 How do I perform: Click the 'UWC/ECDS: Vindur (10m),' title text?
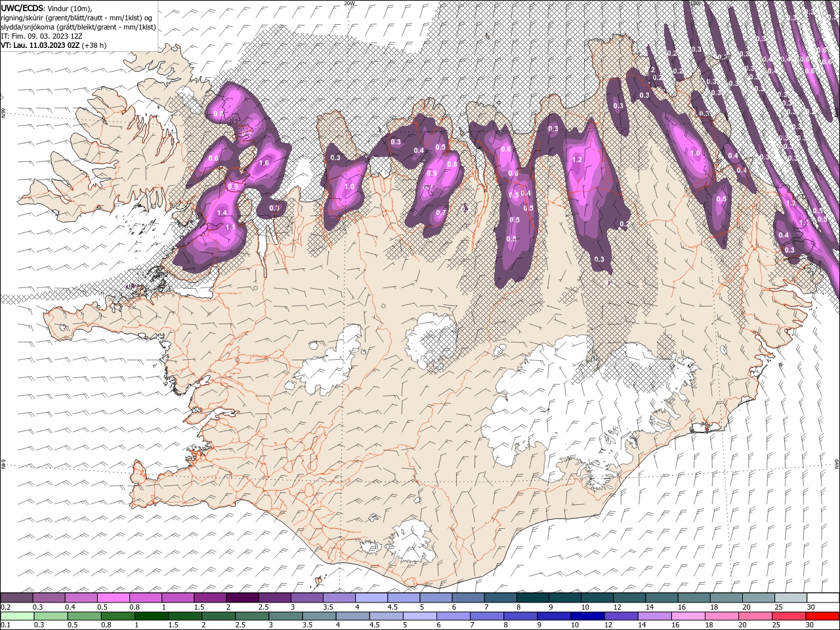click(x=47, y=7)
